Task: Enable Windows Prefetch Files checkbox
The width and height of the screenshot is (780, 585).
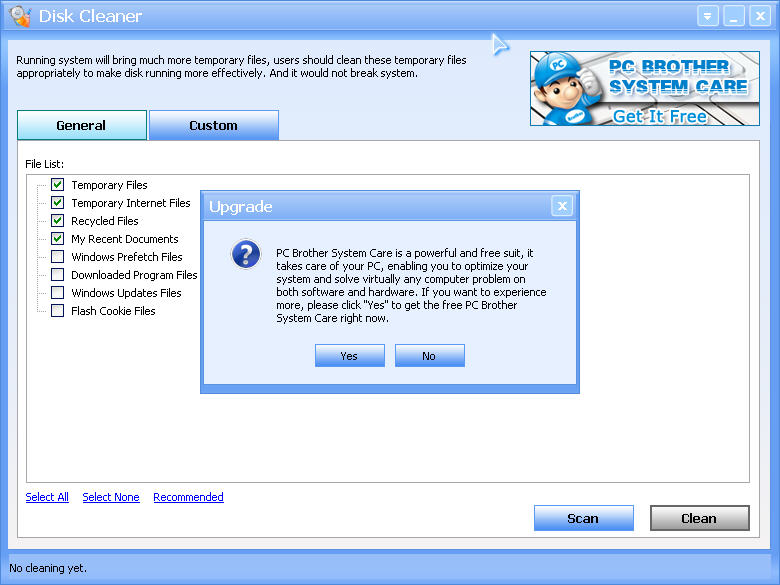Action: (58, 257)
